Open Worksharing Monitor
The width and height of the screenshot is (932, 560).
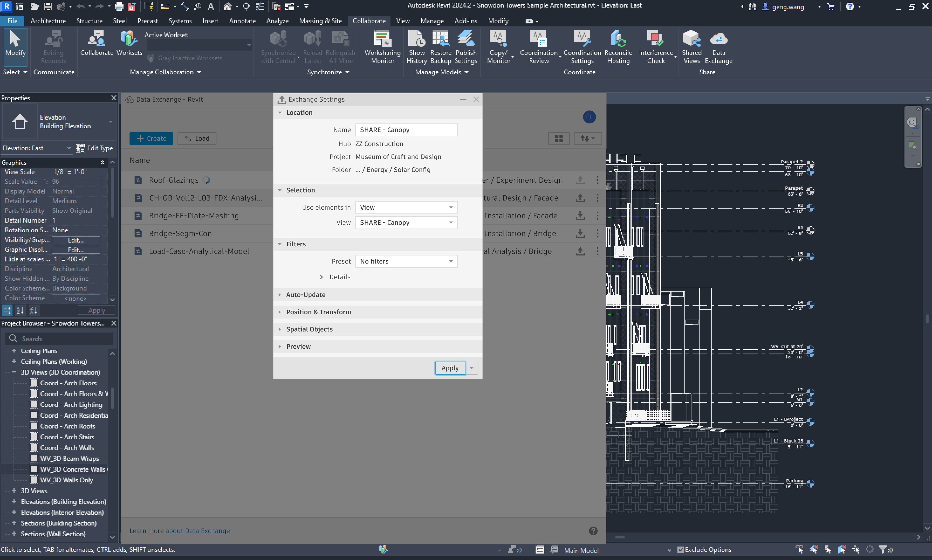coord(382,47)
